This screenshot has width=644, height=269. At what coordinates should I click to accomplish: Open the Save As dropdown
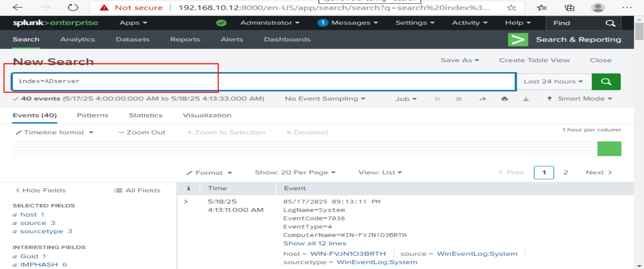point(460,60)
